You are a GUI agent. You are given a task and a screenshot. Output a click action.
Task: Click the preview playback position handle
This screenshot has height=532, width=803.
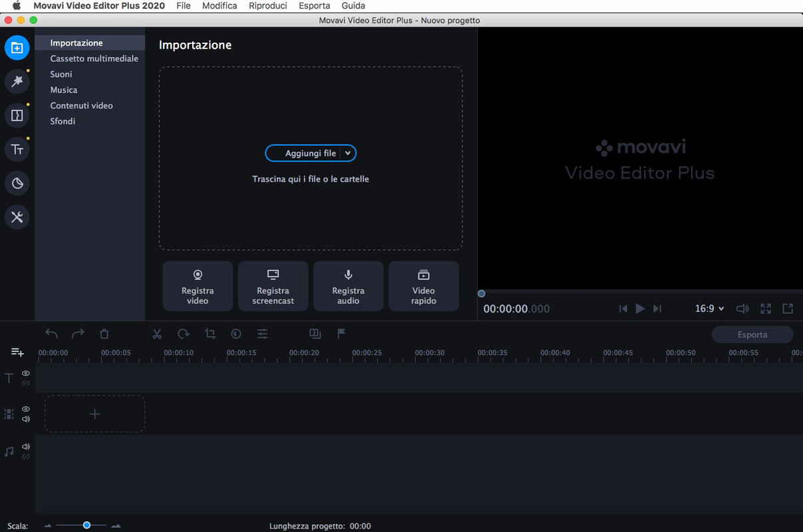[x=482, y=293]
